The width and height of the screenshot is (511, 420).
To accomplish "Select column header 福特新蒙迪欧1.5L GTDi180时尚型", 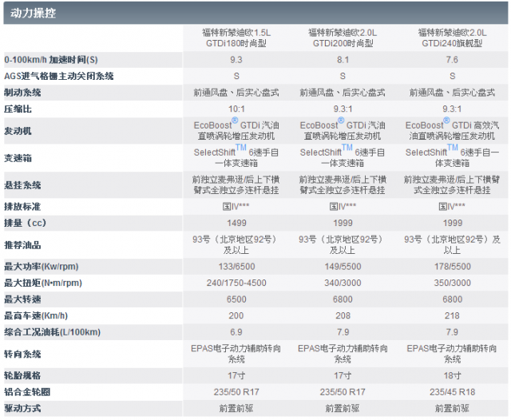I will (x=236, y=38).
